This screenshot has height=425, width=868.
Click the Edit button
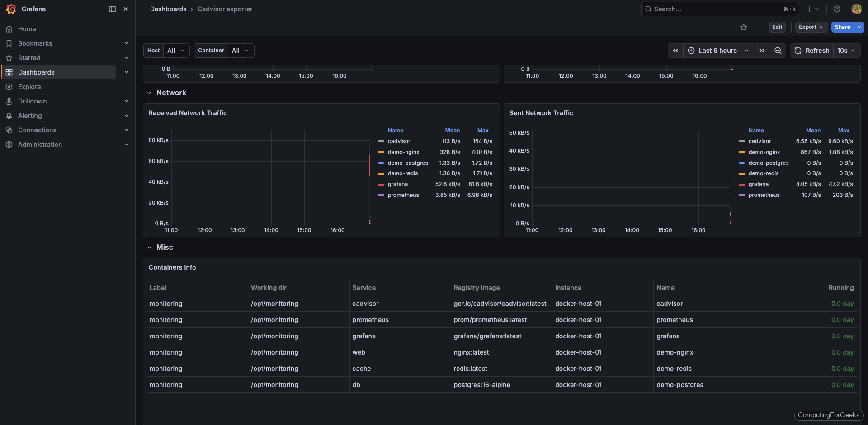click(x=777, y=27)
